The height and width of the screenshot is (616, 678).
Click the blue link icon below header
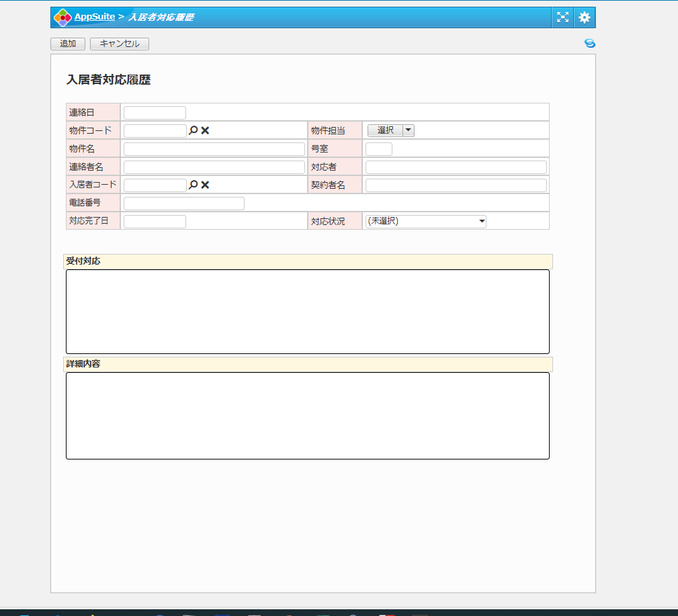point(589,44)
